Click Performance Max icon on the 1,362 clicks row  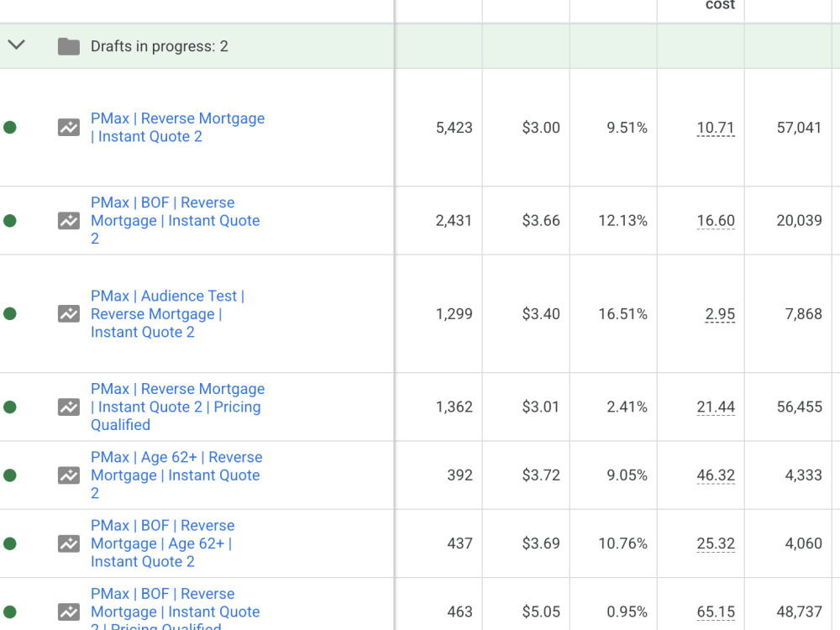point(69,407)
